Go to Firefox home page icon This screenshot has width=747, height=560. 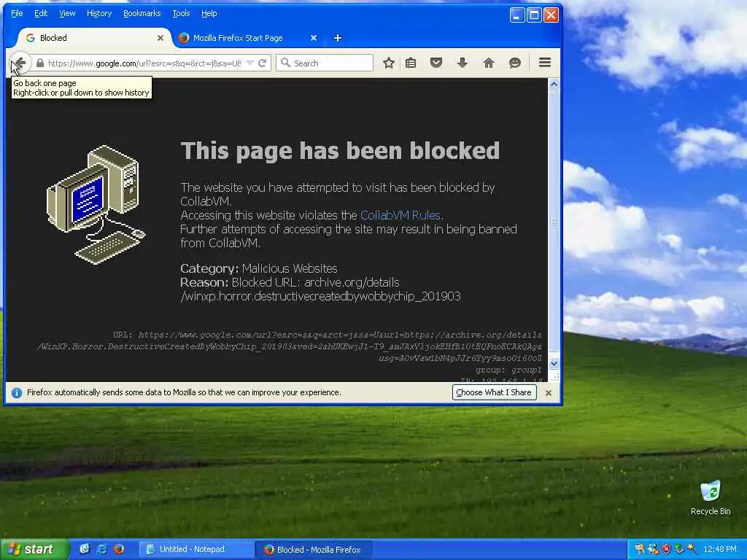tap(489, 63)
